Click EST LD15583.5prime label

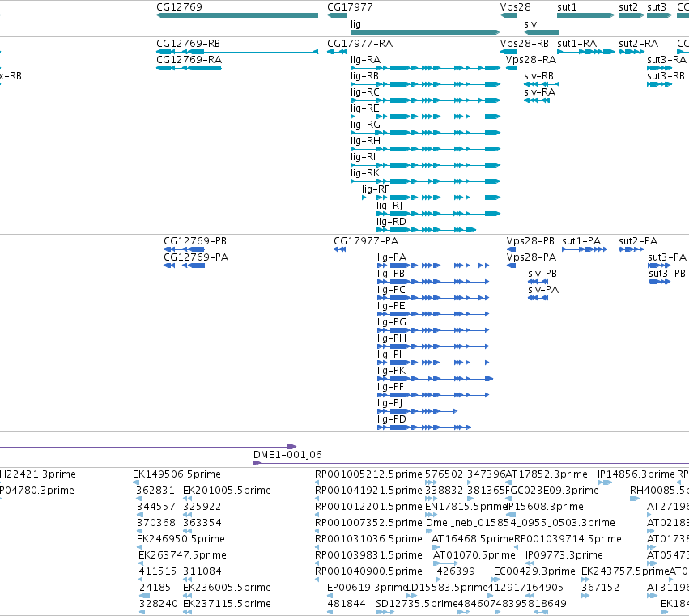pos(448,588)
